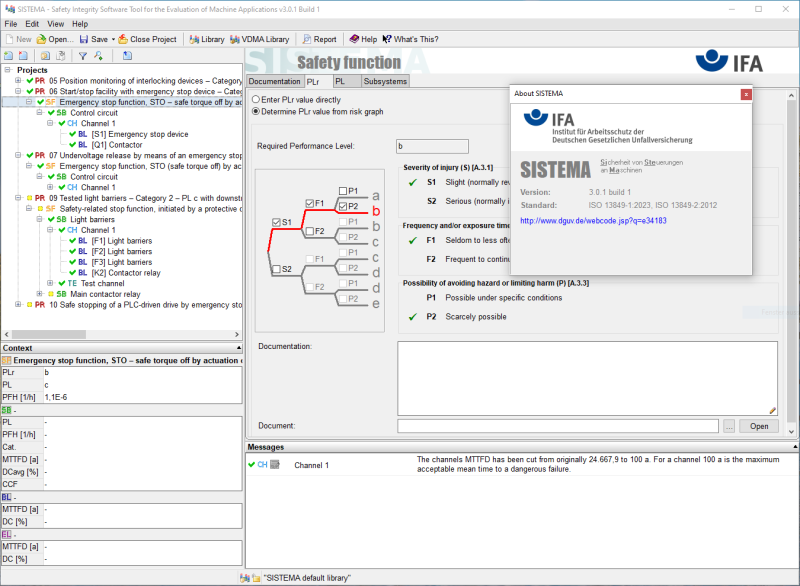Check the S2 box in risk graph
The height and width of the screenshot is (586, 800).
276,269
